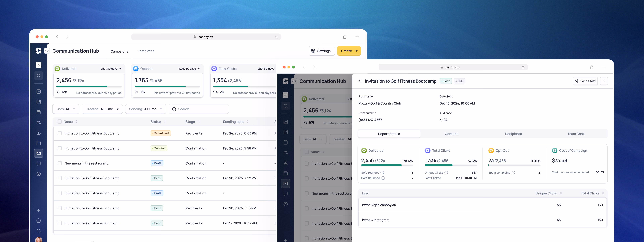
Task: Show Spam complains info icon
Action: point(513,173)
